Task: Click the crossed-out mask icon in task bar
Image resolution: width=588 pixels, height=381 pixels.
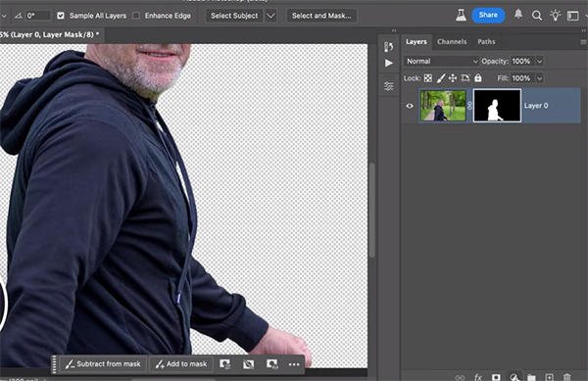Action: click(x=248, y=364)
